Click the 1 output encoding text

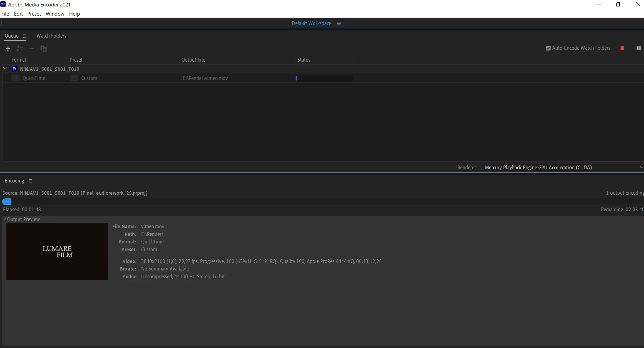coord(625,193)
